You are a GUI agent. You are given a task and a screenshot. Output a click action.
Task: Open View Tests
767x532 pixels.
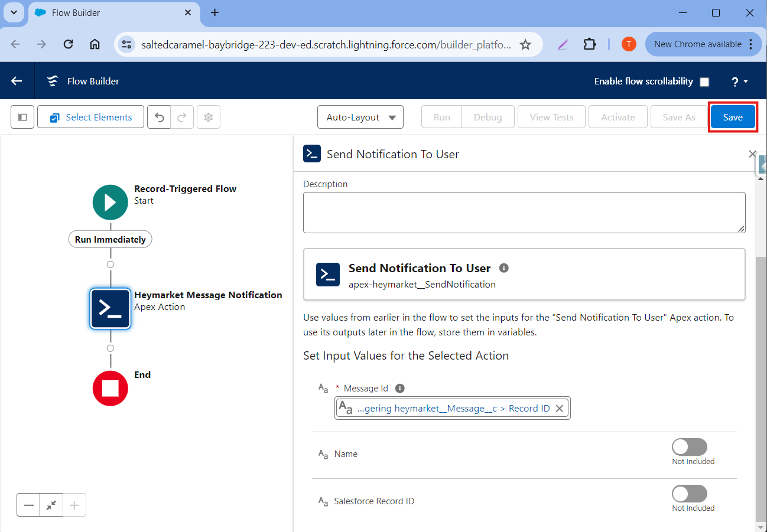551,117
